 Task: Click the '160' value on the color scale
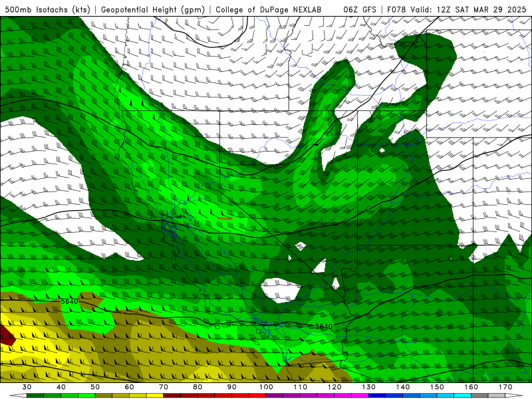coord(471,387)
